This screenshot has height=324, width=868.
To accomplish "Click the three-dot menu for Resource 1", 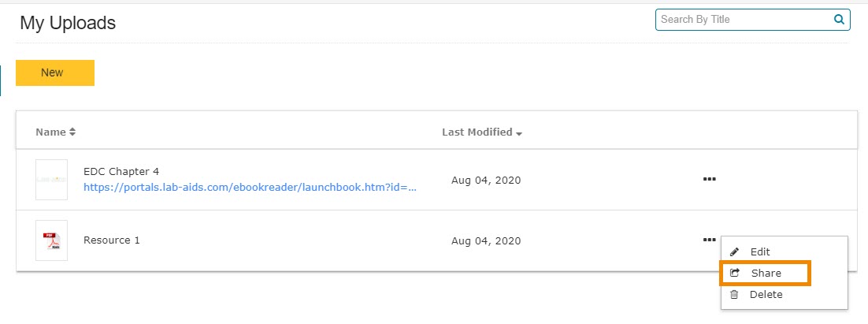I will click(x=709, y=240).
